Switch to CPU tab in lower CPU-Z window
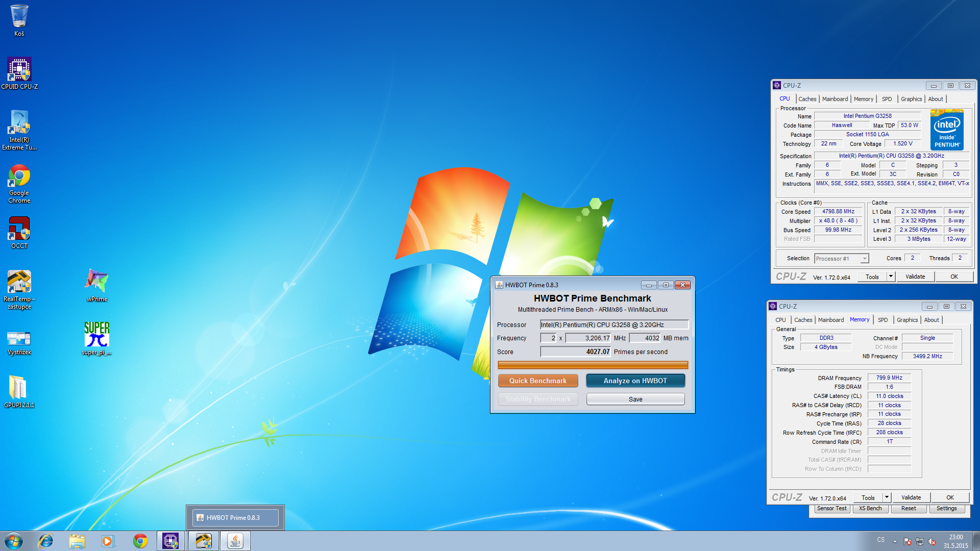 (x=780, y=320)
